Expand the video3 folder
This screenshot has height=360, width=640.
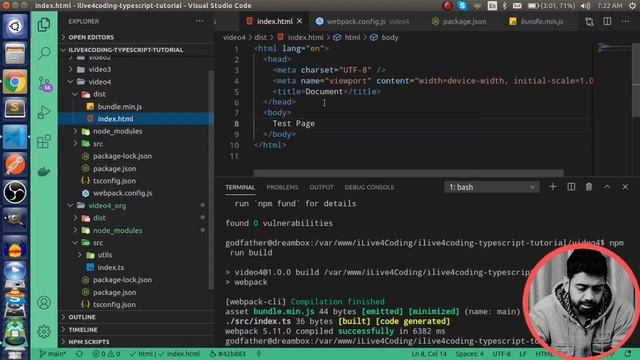[137, 69]
